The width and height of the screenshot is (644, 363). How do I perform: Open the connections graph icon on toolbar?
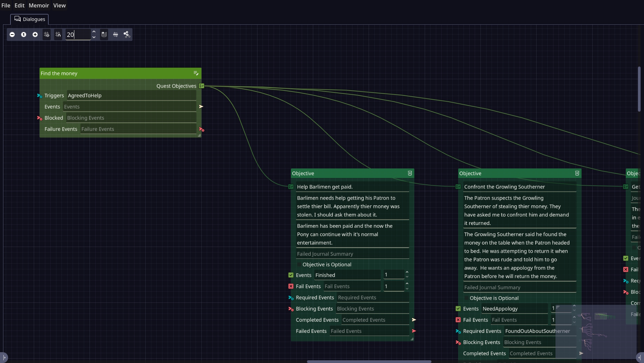[x=126, y=35]
